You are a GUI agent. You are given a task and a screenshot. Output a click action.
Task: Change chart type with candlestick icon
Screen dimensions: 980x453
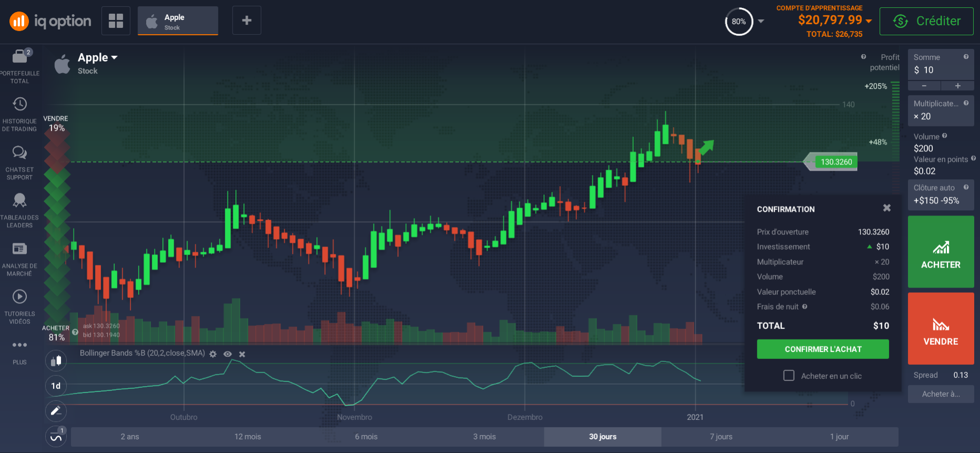(56, 361)
